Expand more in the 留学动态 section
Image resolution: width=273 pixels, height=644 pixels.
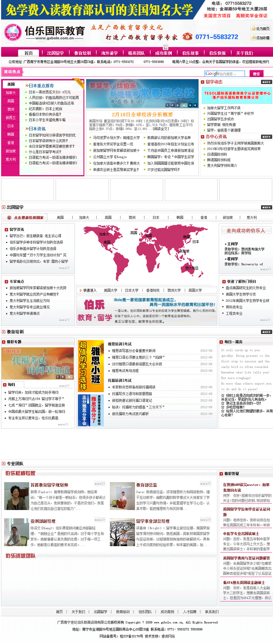click(x=266, y=82)
